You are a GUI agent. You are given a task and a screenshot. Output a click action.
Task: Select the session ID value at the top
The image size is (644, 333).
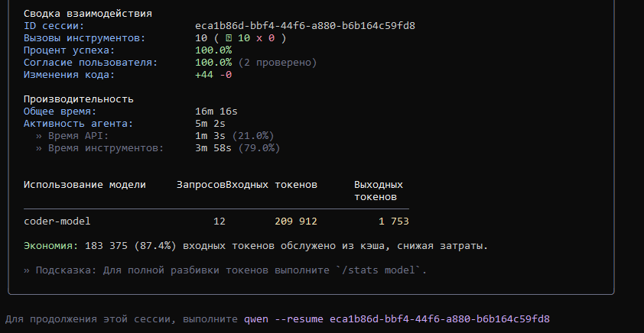pyautogui.click(x=305, y=26)
